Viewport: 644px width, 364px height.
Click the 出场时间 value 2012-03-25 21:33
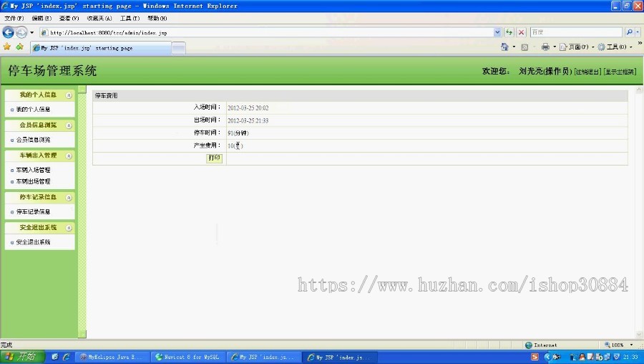(x=248, y=121)
